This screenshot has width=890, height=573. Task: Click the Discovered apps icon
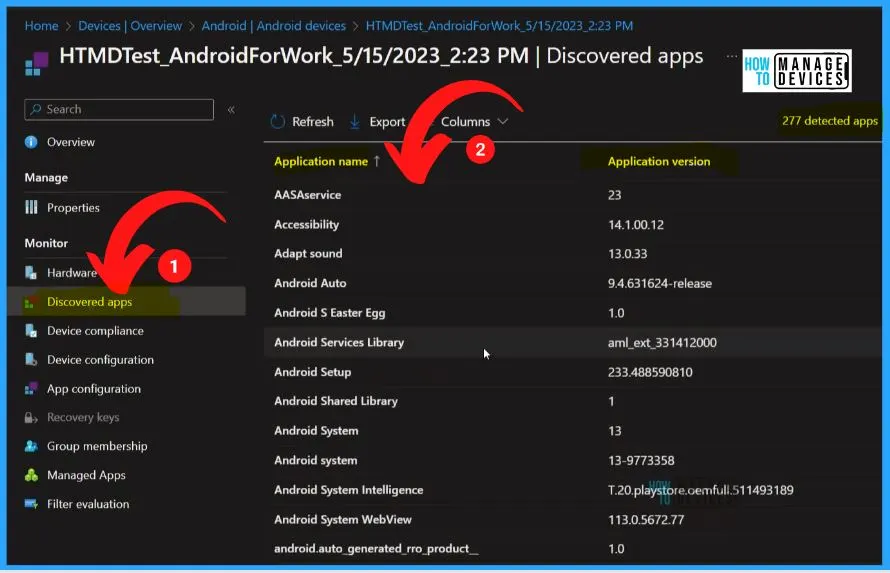[31, 302]
